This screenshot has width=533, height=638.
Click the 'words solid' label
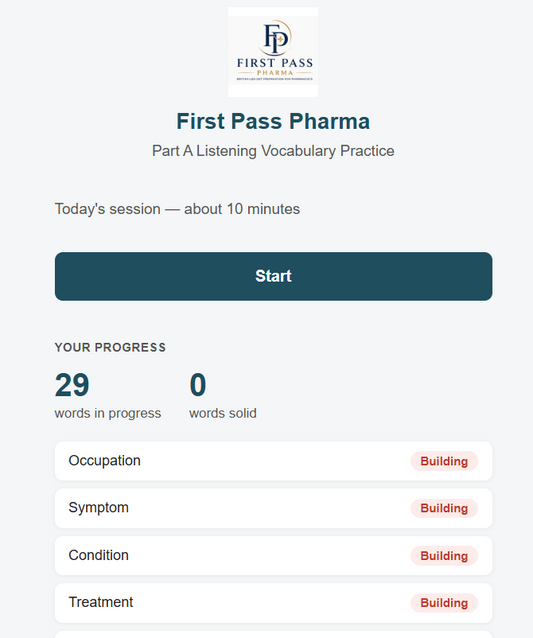(x=223, y=413)
